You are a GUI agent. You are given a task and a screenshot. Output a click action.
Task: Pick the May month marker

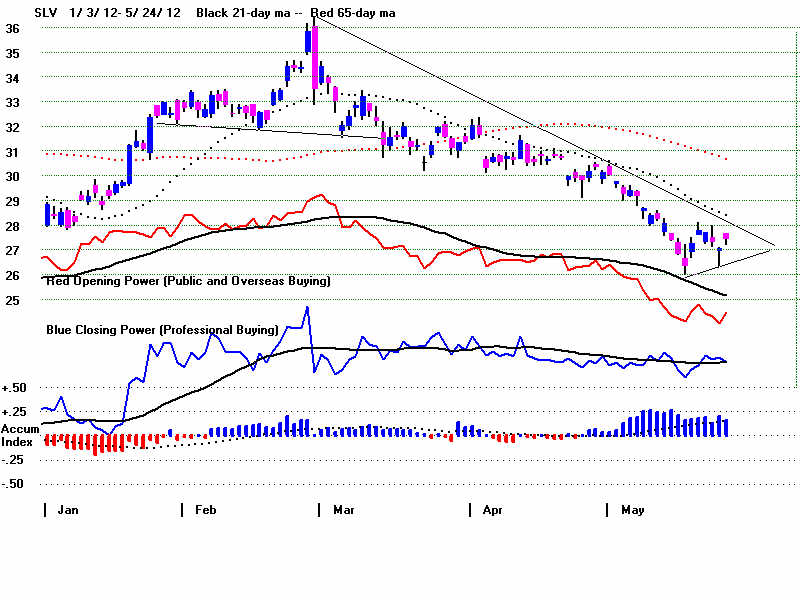click(x=632, y=510)
